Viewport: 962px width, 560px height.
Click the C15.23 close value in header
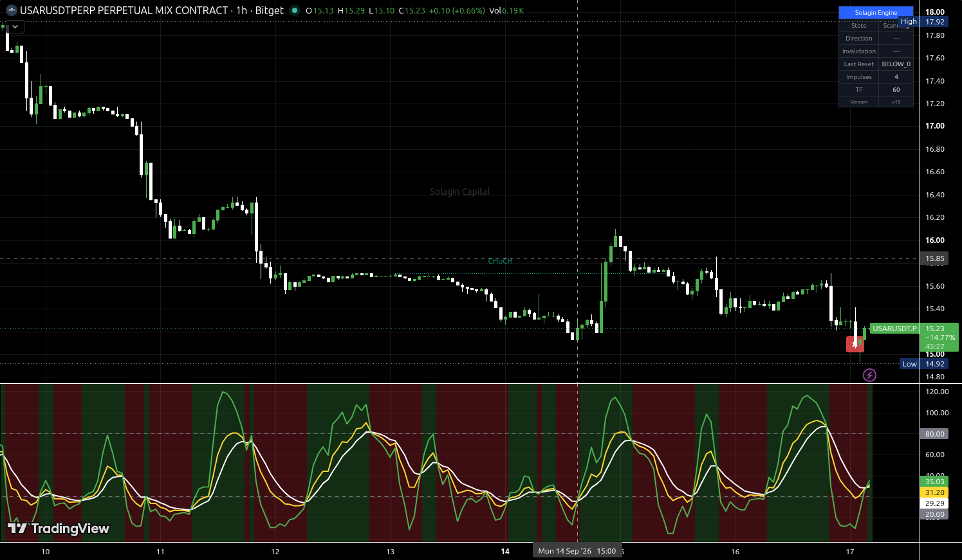[411, 11]
